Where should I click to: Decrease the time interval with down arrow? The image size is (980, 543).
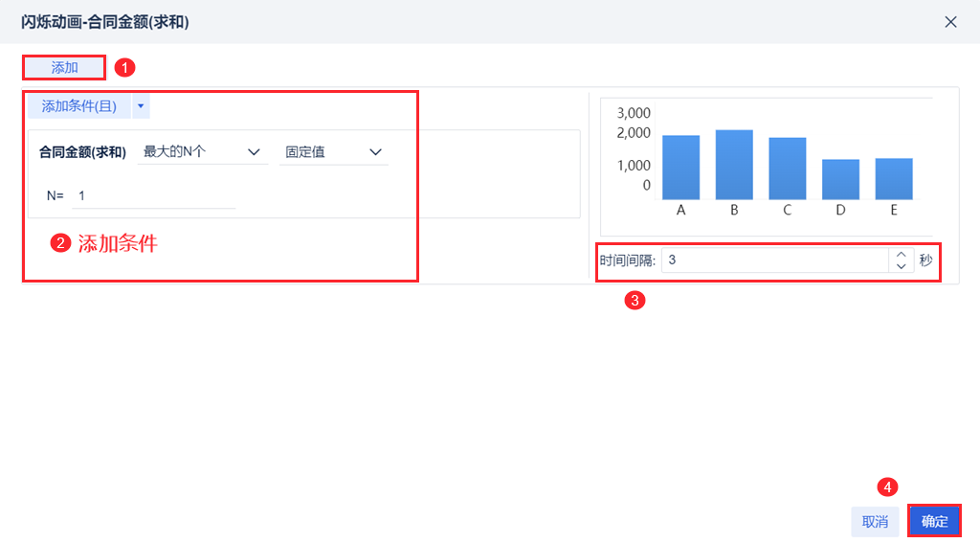901,266
